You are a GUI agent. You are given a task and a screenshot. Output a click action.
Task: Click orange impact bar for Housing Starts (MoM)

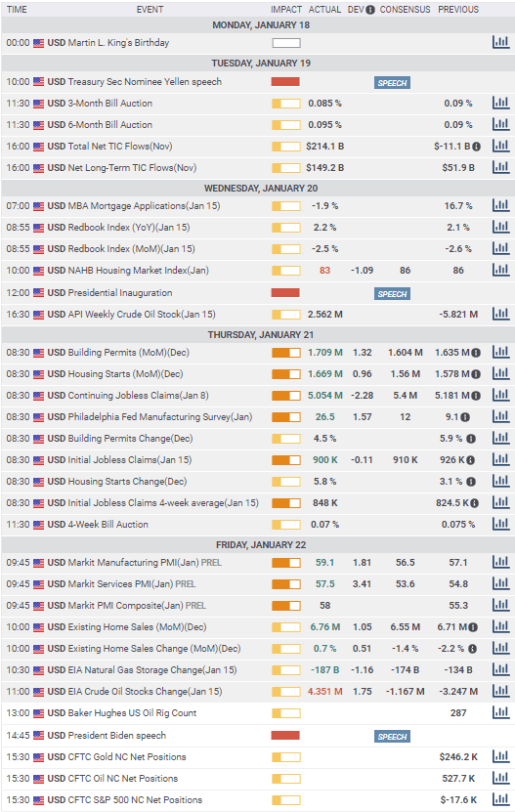(286, 374)
